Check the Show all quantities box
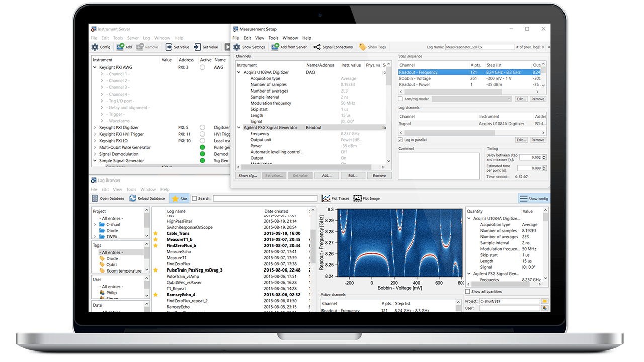This screenshot has width=644, height=362. tap(468, 292)
